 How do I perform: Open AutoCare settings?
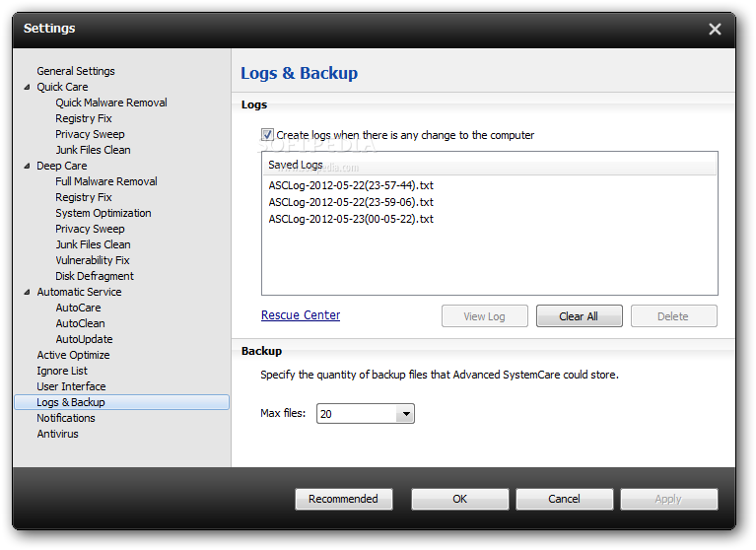click(78, 308)
